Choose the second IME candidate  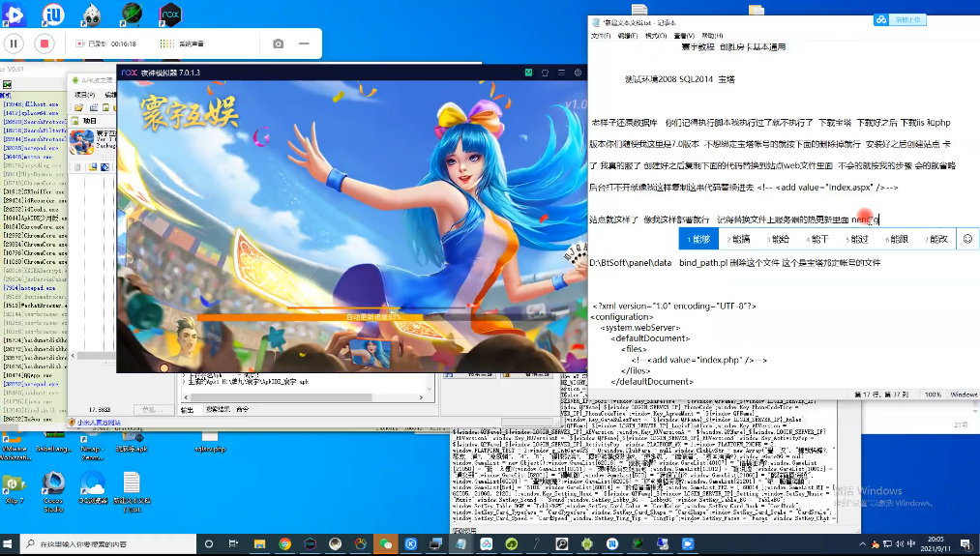[x=738, y=239]
